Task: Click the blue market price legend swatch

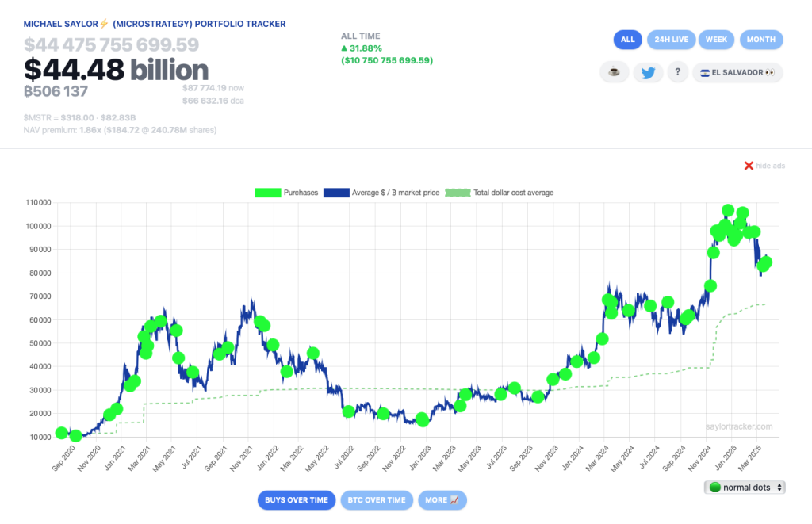Action: pyautogui.click(x=336, y=193)
